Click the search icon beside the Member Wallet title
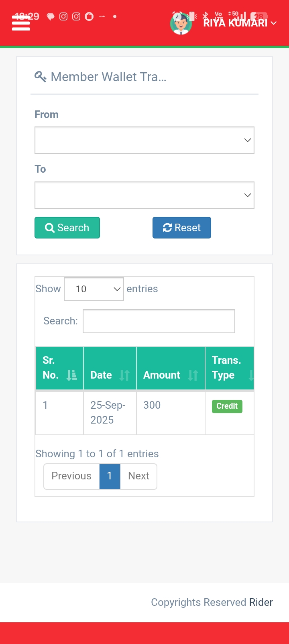289x644 pixels. click(x=40, y=76)
